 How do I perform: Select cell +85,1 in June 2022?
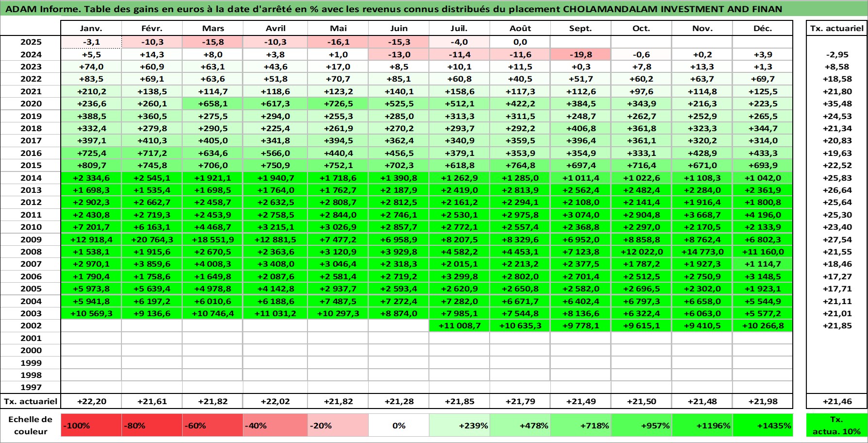pyautogui.click(x=399, y=79)
